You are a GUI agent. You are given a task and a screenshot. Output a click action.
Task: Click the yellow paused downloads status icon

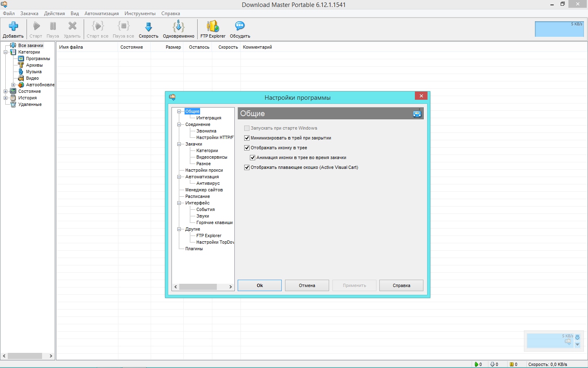click(x=511, y=364)
